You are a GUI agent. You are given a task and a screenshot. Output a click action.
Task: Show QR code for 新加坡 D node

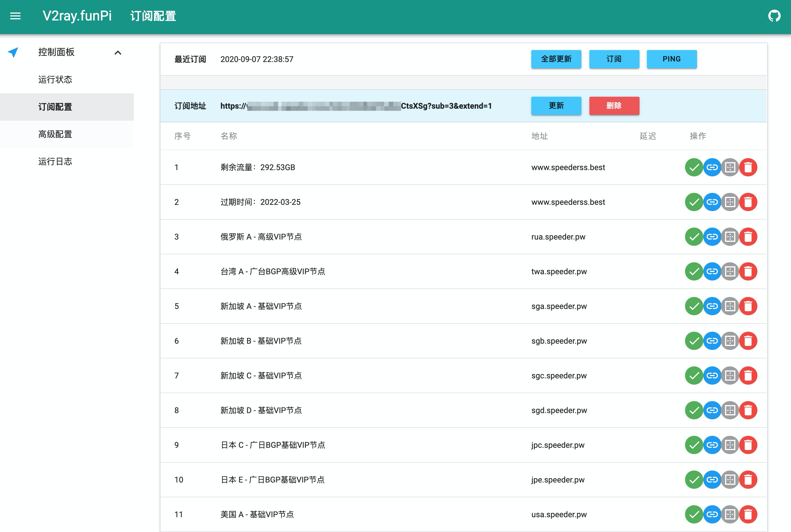pos(730,410)
